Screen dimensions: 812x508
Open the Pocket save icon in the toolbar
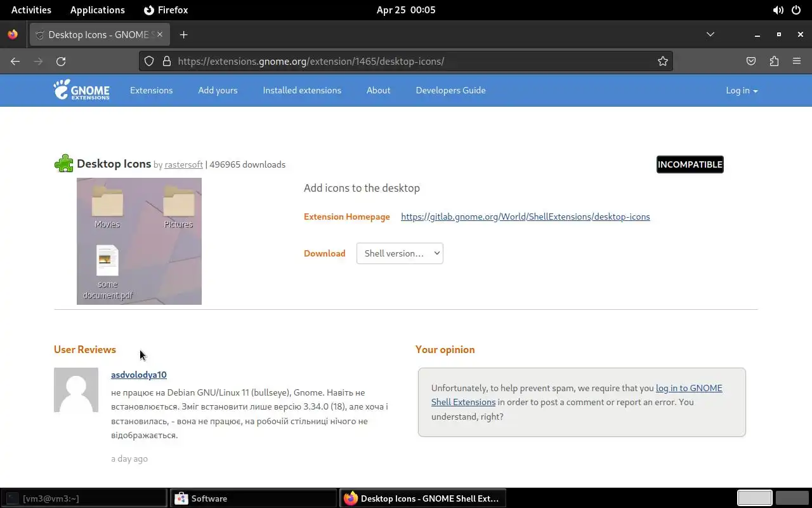(751, 61)
